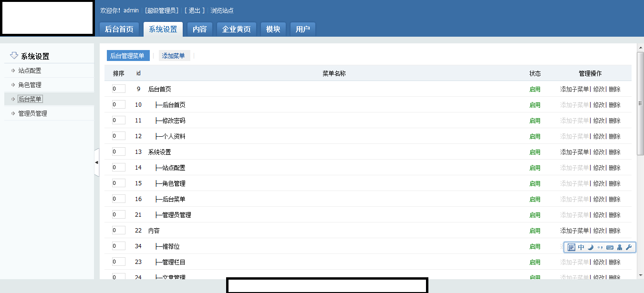Click 删除 for menu id 21 管理员管理

pos(614,215)
